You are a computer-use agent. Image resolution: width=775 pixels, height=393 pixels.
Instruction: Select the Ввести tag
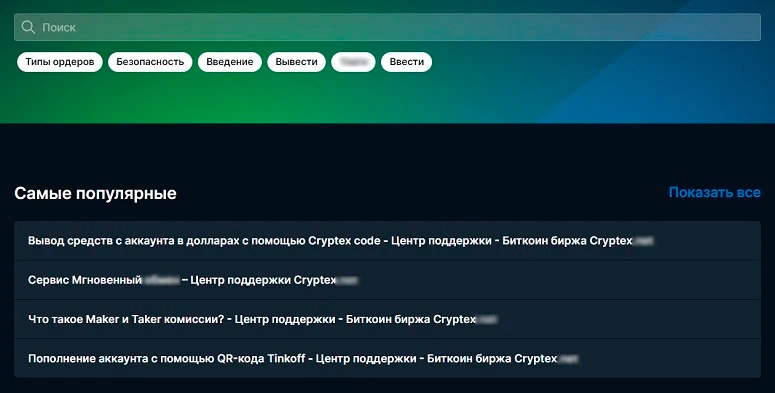(x=407, y=62)
